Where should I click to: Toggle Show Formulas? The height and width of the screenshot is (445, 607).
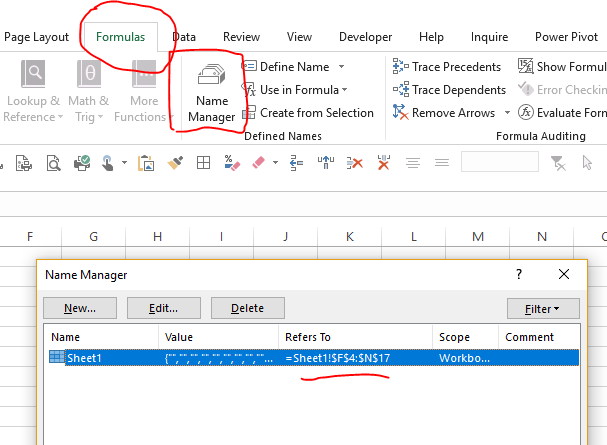(x=562, y=67)
